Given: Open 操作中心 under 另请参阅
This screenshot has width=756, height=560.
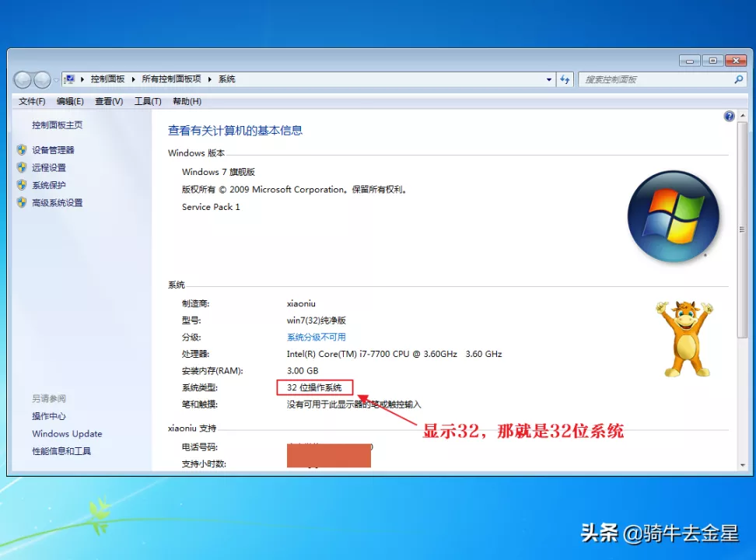Looking at the screenshot, I should pyautogui.click(x=49, y=416).
